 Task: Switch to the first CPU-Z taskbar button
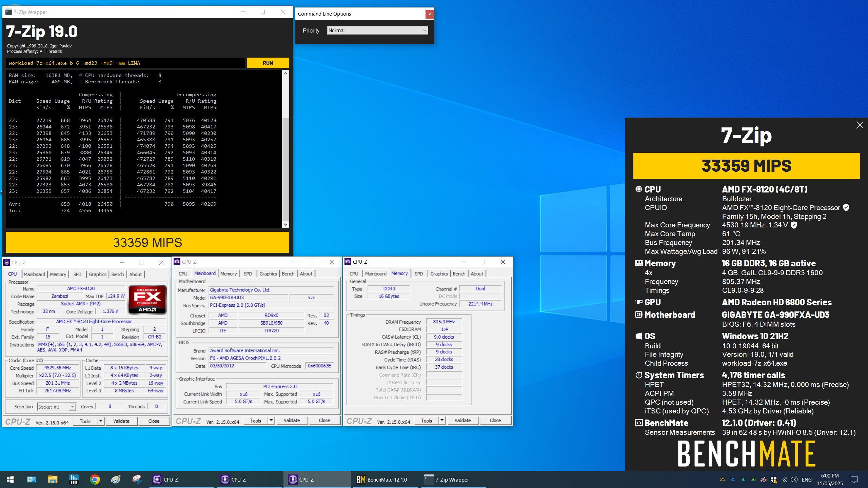182,480
